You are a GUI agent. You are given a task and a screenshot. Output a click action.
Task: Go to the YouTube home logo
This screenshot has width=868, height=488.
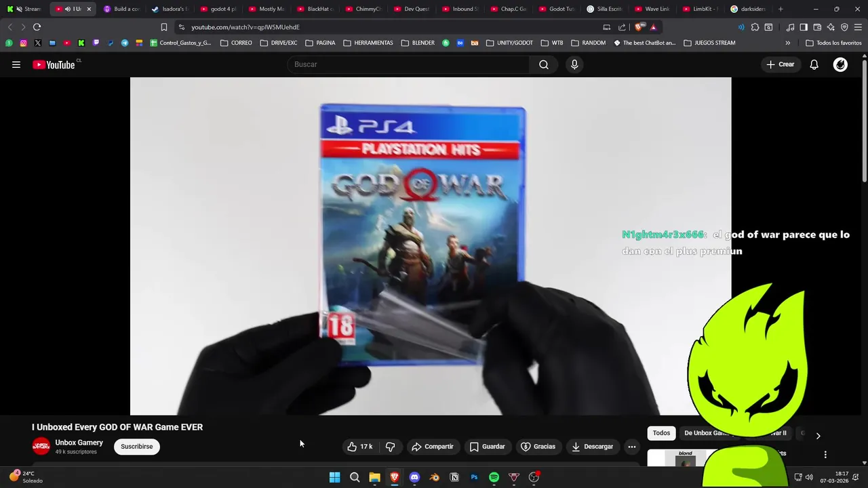click(54, 64)
